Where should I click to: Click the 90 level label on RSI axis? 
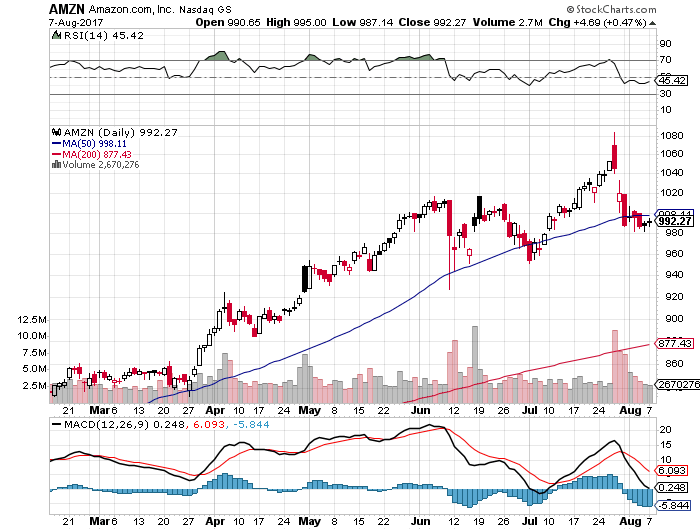click(x=665, y=43)
